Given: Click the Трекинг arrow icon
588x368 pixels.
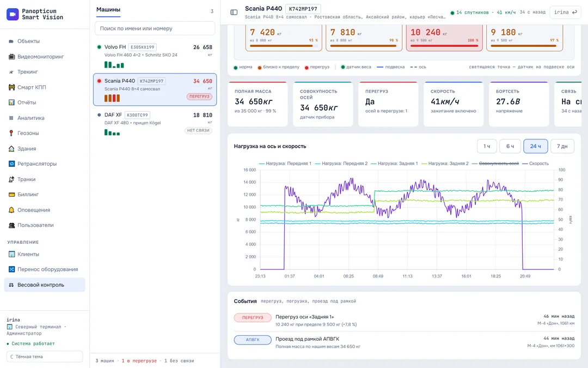Looking at the screenshot, I should pyautogui.click(x=11, y=72).
